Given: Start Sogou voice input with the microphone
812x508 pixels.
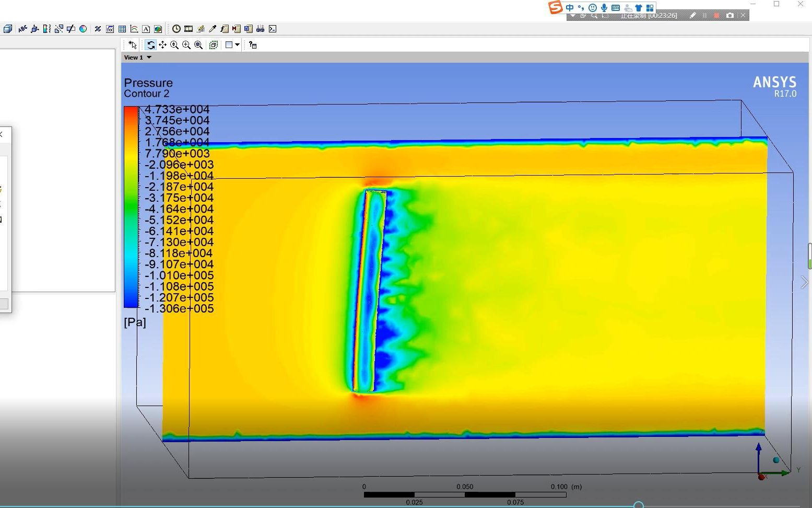Looking at the screenshot, I should (604, 8).
